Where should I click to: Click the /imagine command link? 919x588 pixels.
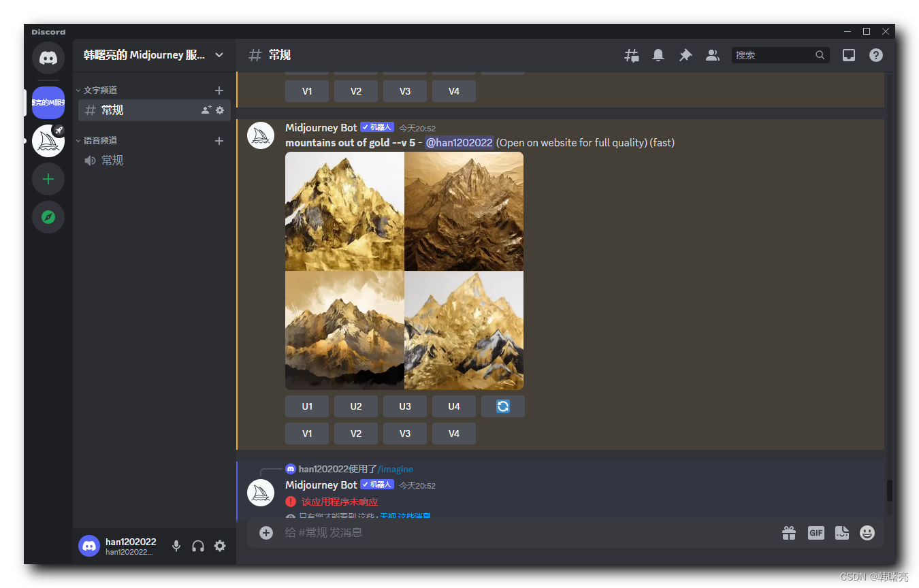pyautogui.click(x=396, y=470)
